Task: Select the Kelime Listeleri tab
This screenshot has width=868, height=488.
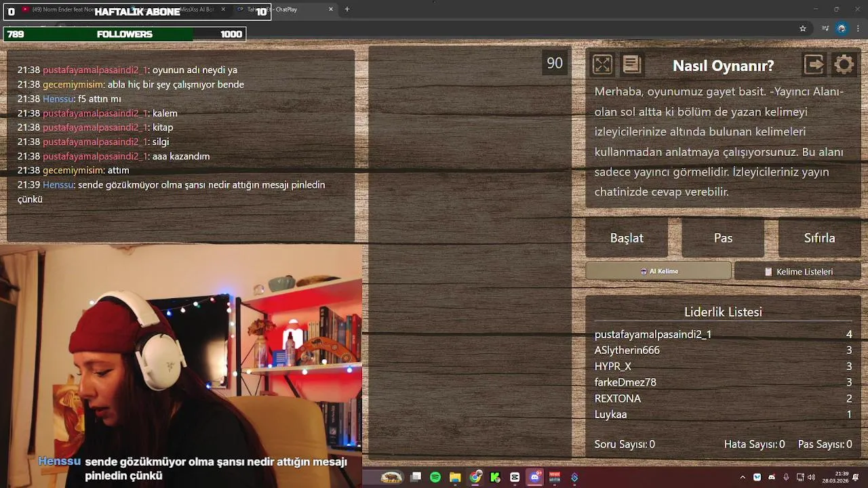Action: 798,271
